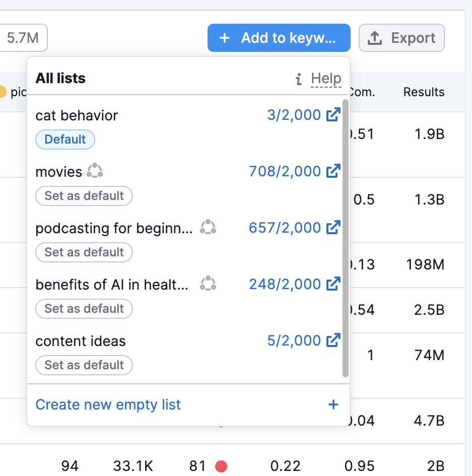
Task: Open the Help link
Action: coord(326,79)
